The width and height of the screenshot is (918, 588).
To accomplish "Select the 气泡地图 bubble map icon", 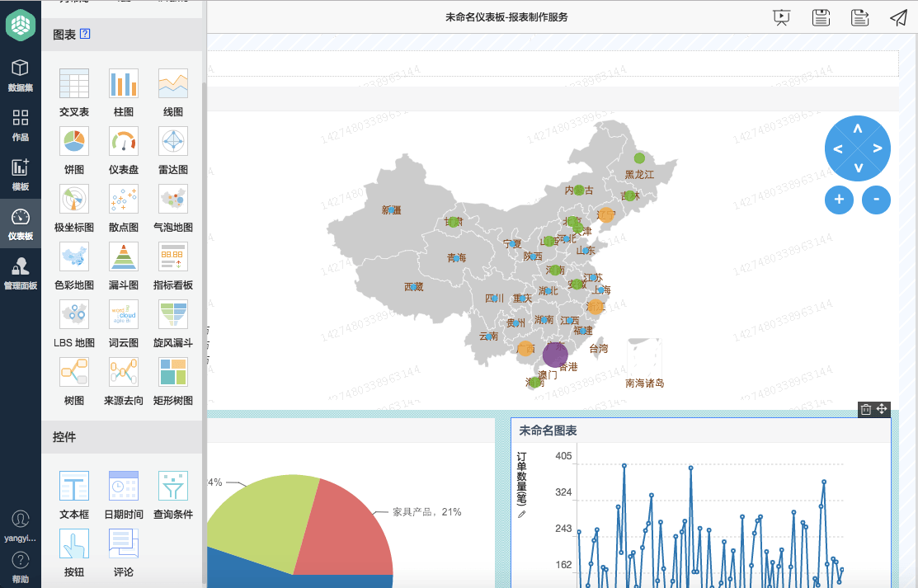I will click(172, 199).
